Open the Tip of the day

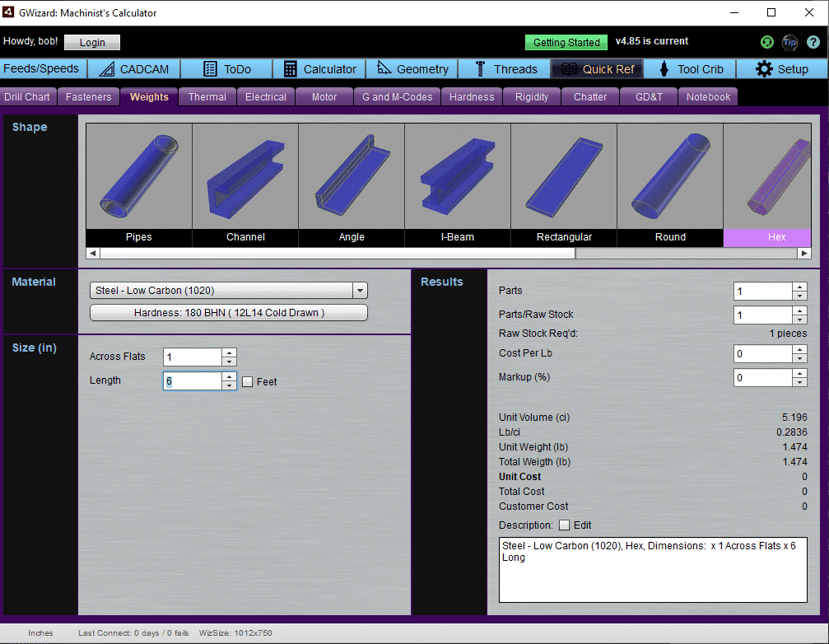click(789, 42)
